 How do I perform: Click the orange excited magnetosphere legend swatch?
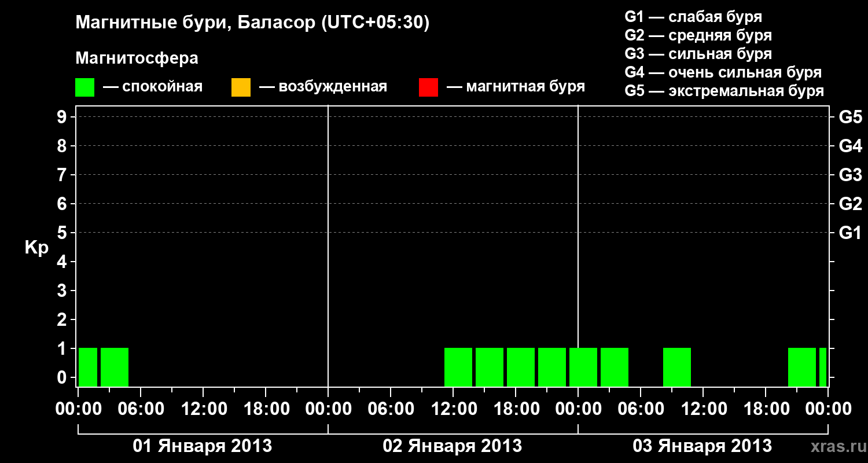(x=241, y=87)
